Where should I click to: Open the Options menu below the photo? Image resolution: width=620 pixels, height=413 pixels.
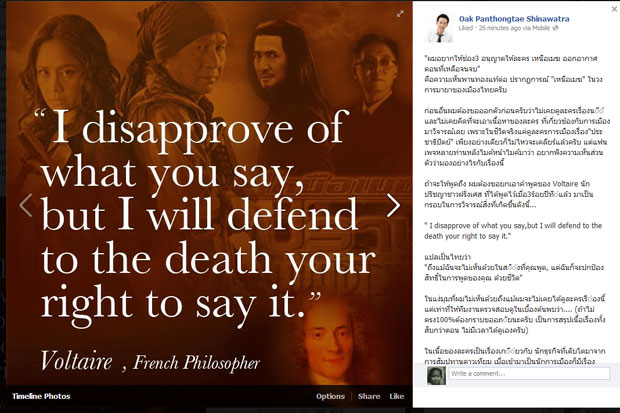330,396
